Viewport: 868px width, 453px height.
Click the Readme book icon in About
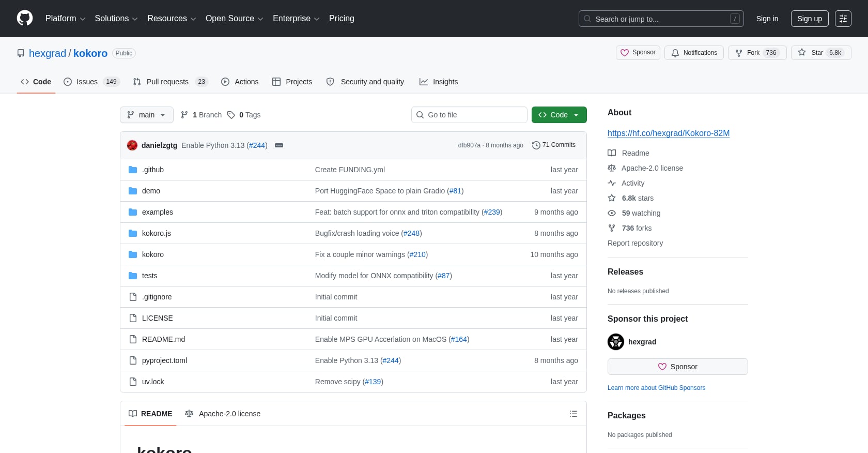612,153
